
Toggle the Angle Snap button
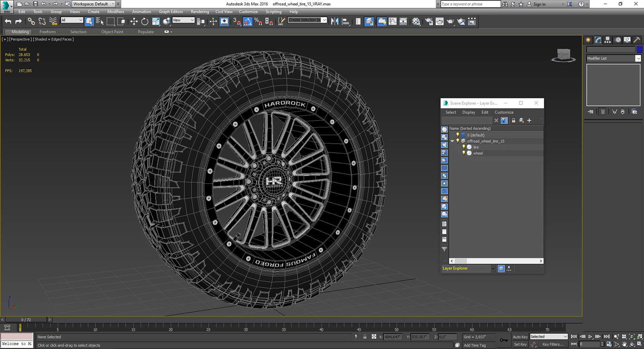click(x=248, y=21)
